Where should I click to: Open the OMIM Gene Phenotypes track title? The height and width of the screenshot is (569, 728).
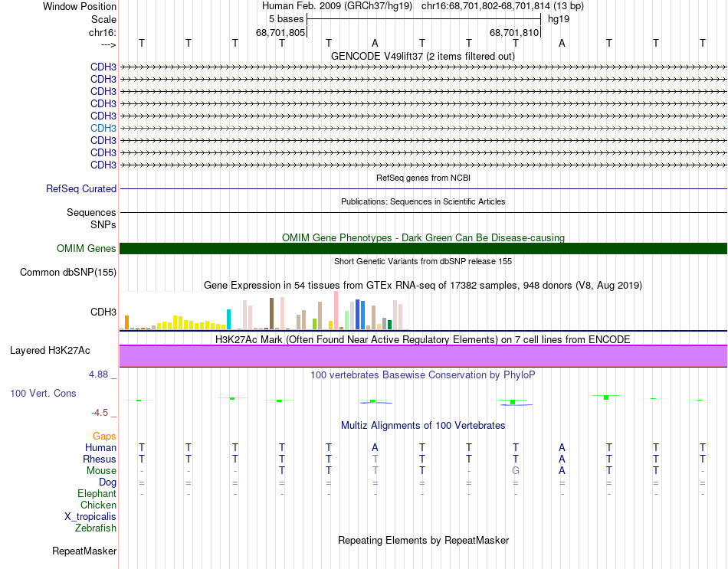click(423, 237)
